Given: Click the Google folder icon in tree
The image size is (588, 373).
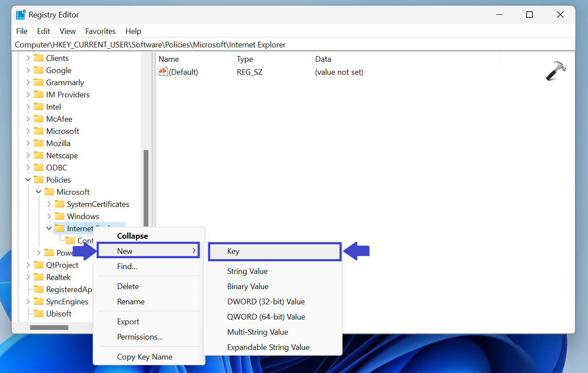Looking at the screenshot, I should click(x=39, y=70).
